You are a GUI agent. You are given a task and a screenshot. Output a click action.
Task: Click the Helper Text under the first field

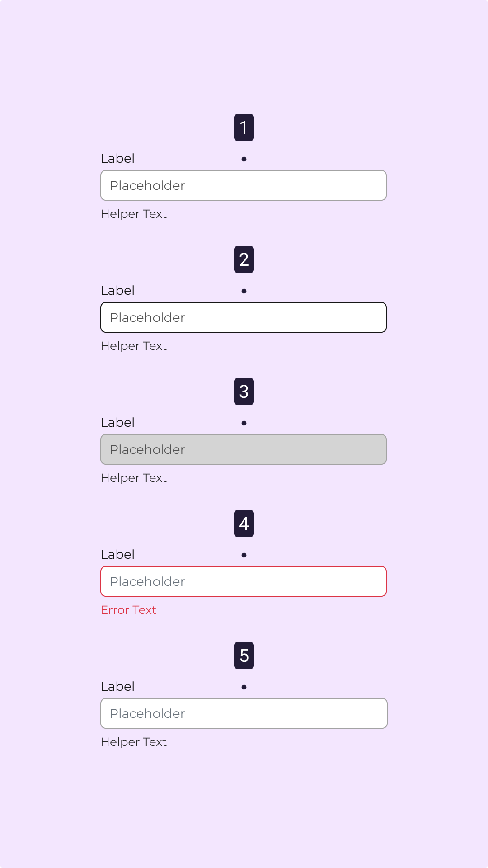tap(134, 214)
